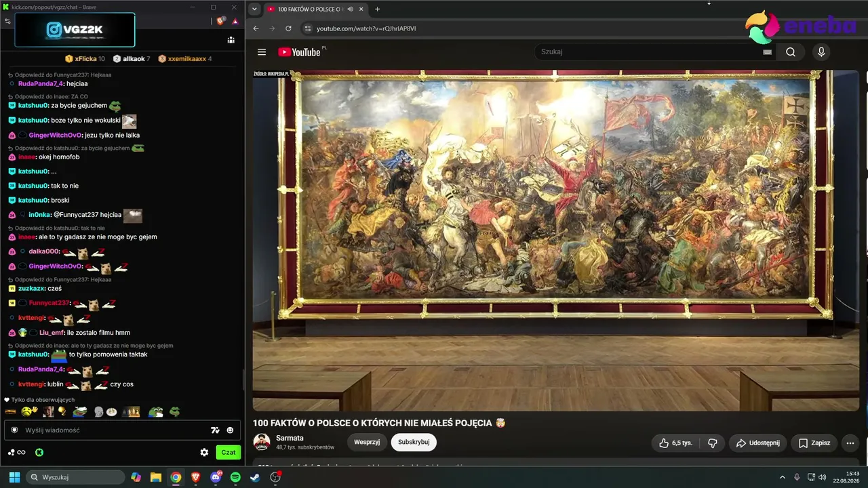Like the video showing 6,5 tys.

[675, 443]
